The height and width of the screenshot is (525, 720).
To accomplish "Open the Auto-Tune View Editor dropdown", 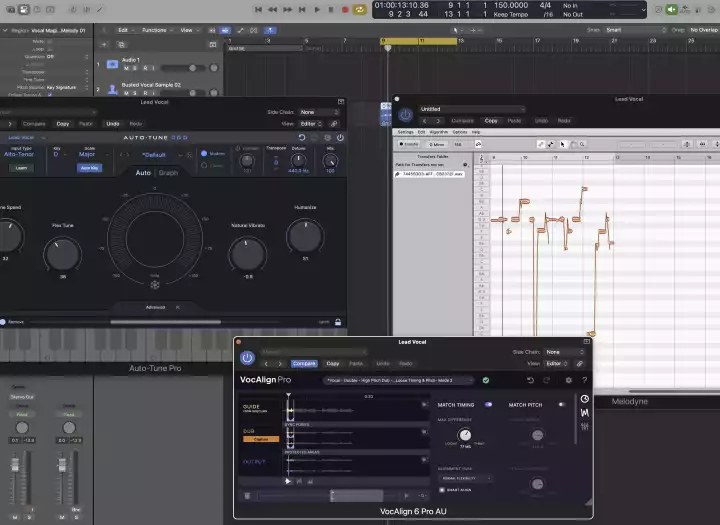I will [311, 124].
